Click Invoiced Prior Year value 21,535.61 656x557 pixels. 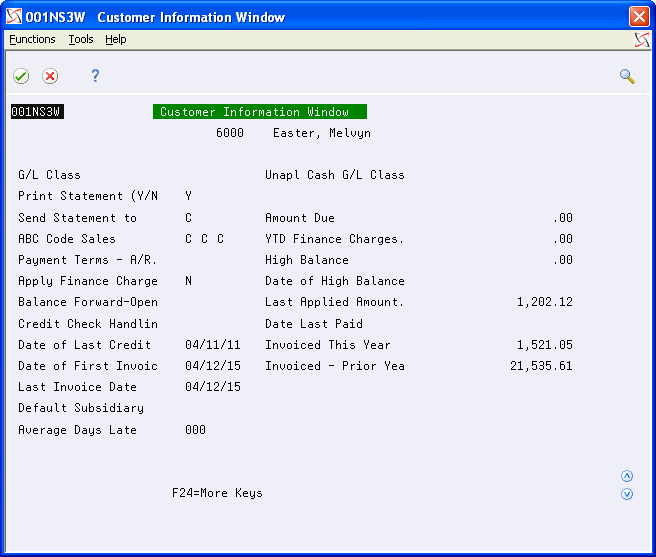(541, 366)
